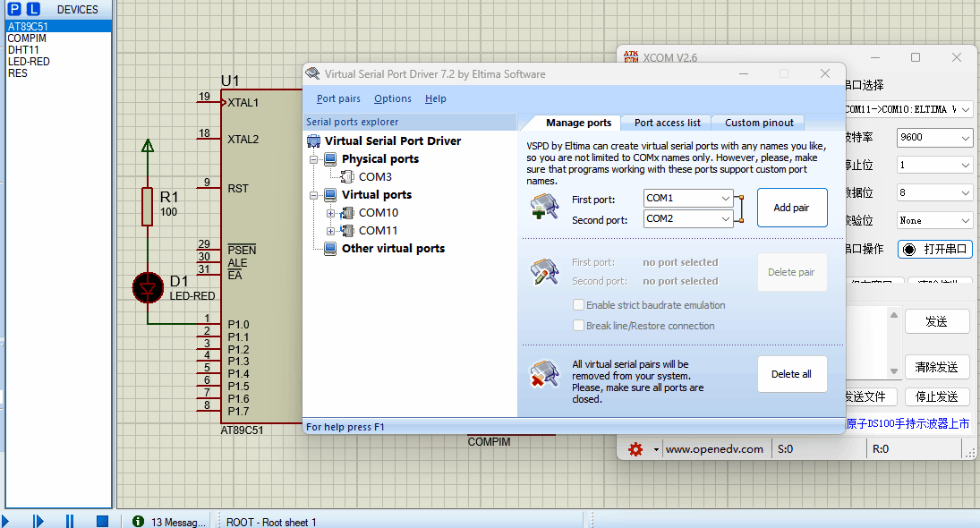Click ROOT - Root sheet 1 status entry

(271, 523)
